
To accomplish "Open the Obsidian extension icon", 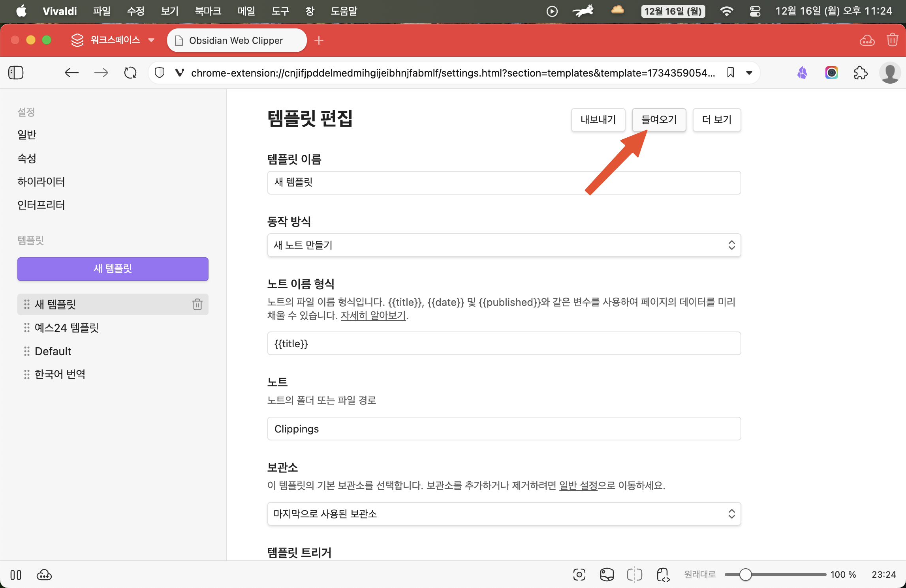I will pos(802,73).
